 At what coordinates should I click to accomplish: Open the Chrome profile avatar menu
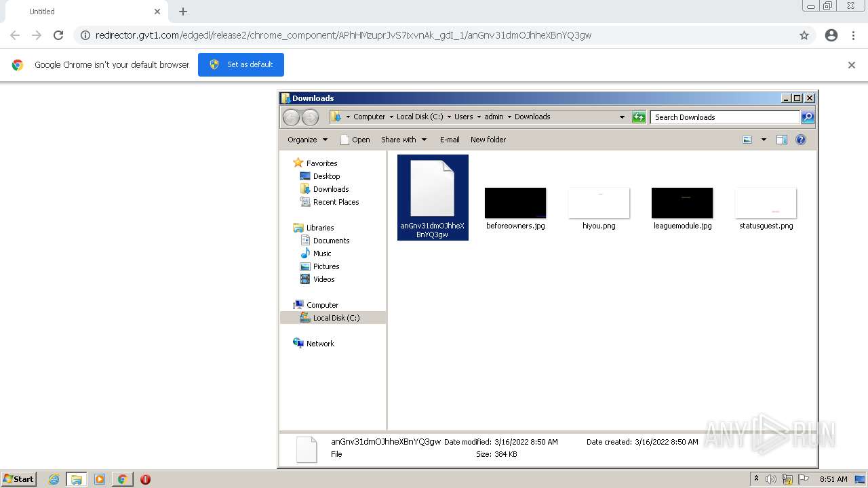[831, 35]
